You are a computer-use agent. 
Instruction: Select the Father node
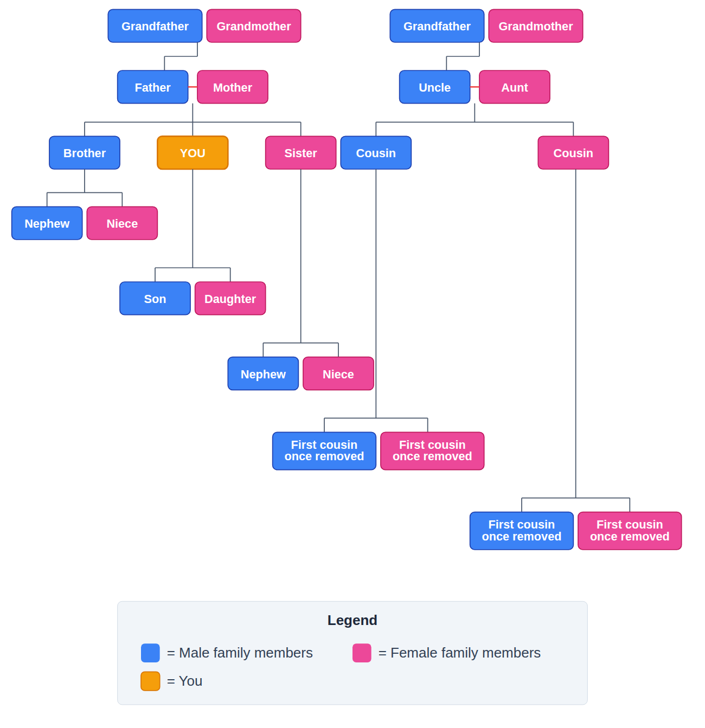pos(152,87)
